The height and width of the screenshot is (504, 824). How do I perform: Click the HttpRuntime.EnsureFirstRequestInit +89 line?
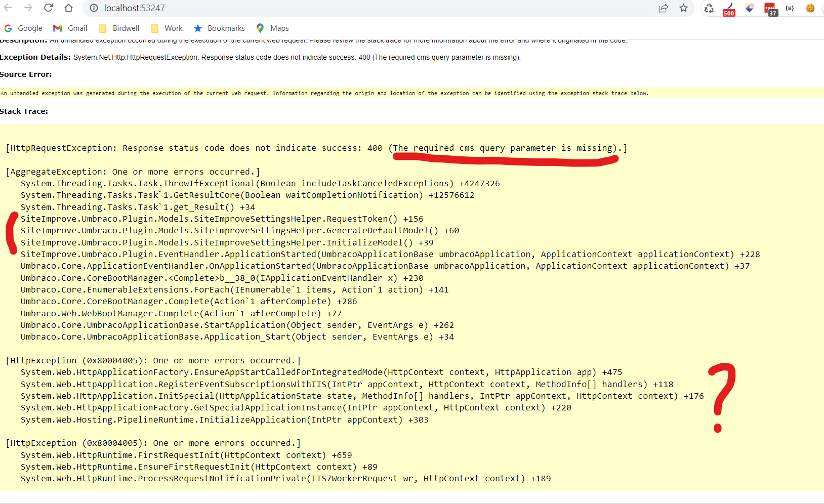click(199, 467)
